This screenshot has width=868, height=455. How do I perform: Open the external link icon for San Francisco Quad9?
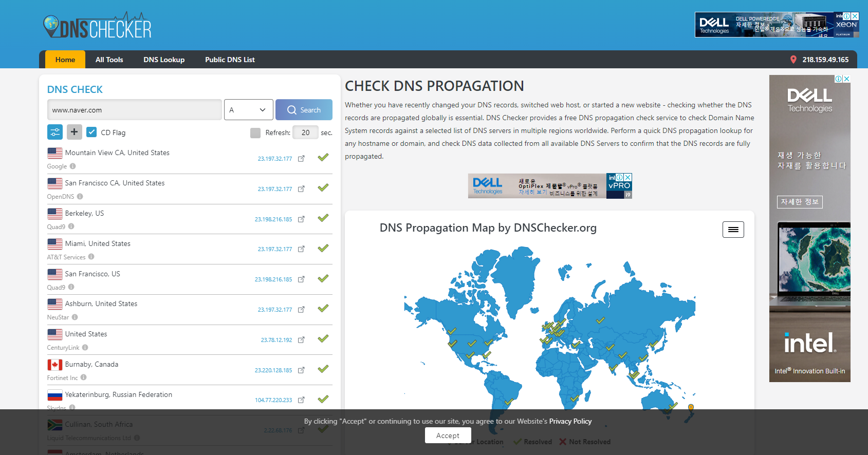(301, 279)
